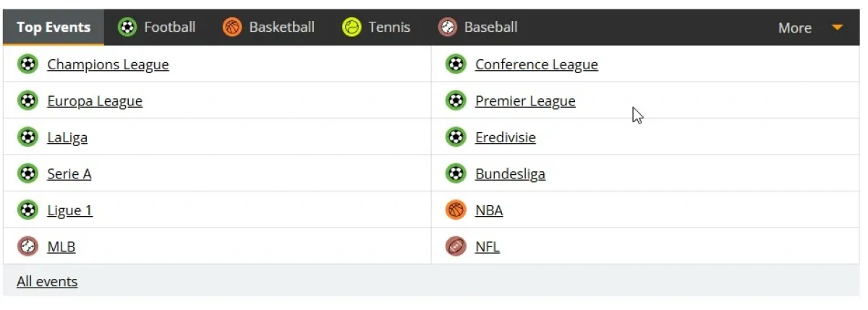Open the More sports menu
The height and width of the screenshot is (310, 868).
coord(795,27)
